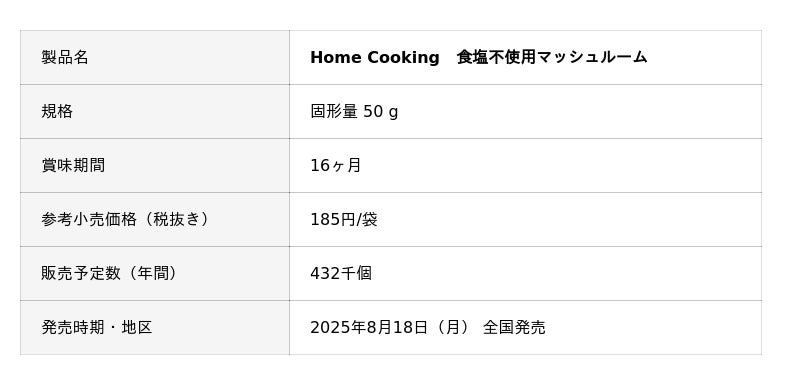Screen dimensions: 800x385
Task: Click the 50 g quantity text
Action: point(381,112)
